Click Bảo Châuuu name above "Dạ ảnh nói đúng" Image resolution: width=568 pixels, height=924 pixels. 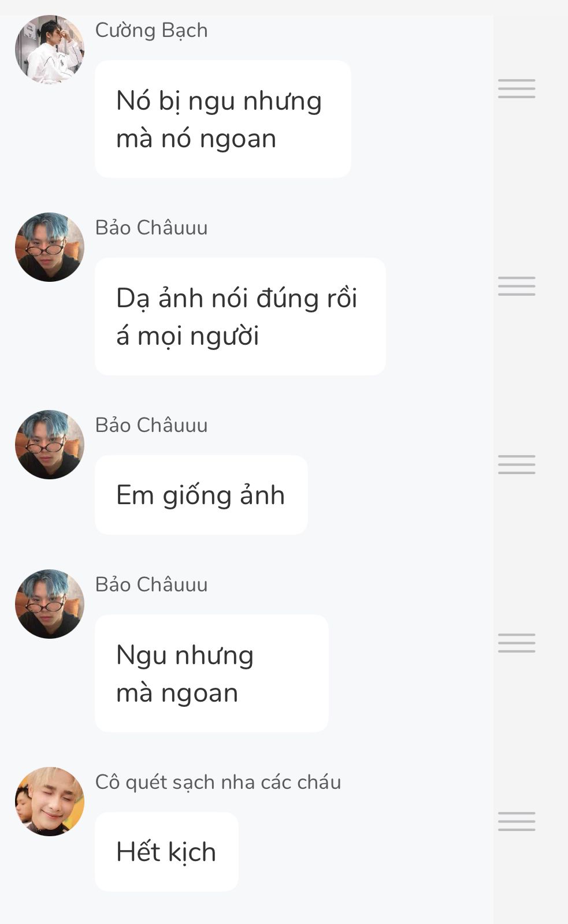[x=151, y=228]
